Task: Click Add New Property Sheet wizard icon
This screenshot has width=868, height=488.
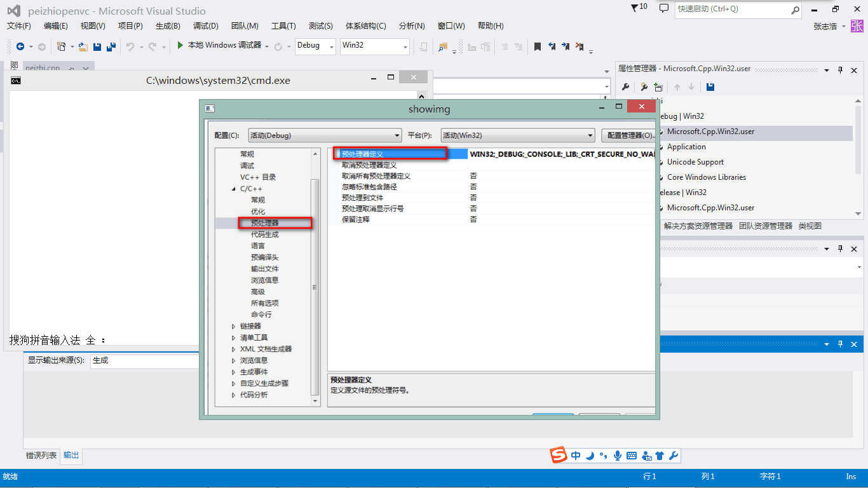Action: pyautogui.click(x=644, y=87)
